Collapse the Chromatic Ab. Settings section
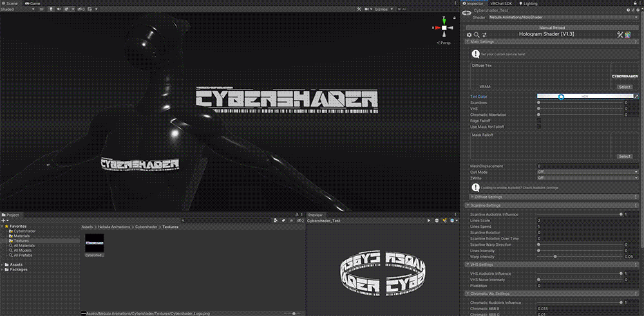Screen dimensions: 644x316 pos(553,293)
